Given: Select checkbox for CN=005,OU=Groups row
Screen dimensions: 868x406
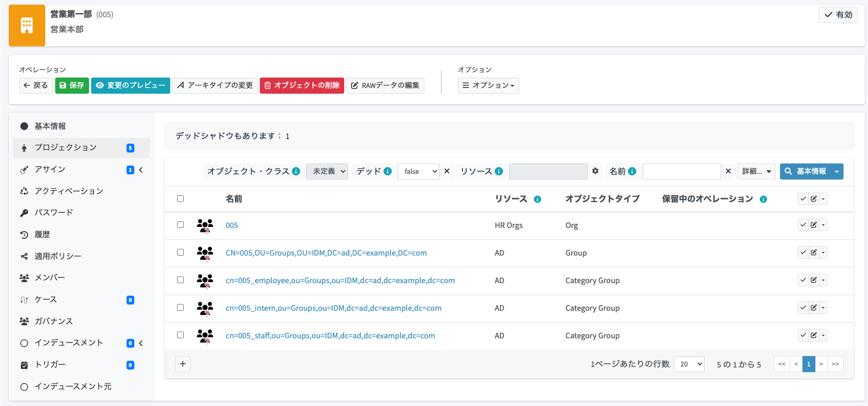Looking at the screenshot, I should click(180, 252).
